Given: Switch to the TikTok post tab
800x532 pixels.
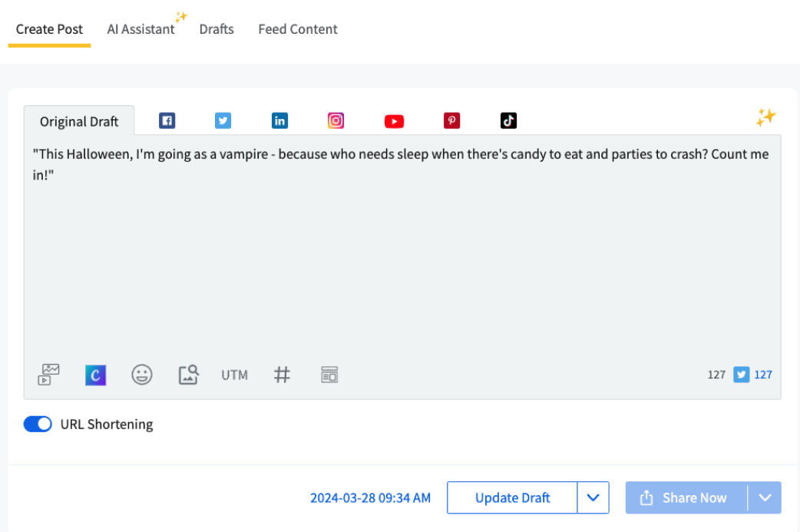Looking at the screenshot, I should coord(508,121).
